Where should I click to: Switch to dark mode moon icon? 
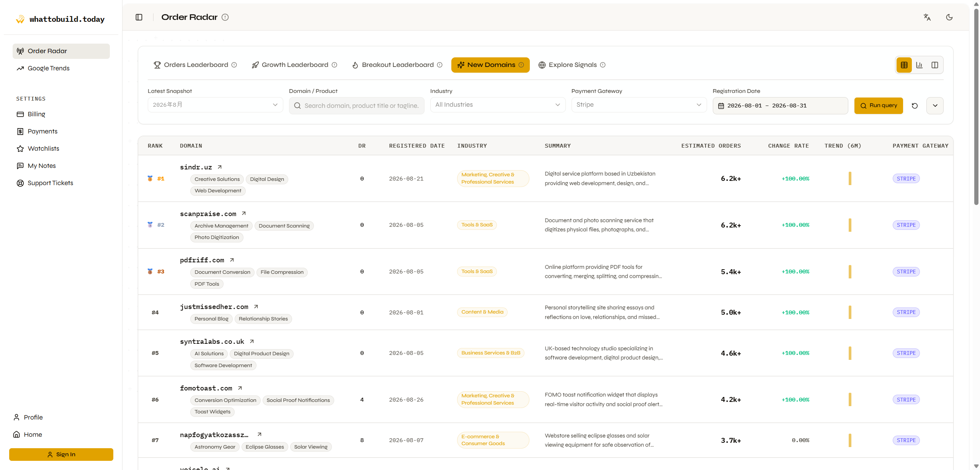tap(949, 17)
